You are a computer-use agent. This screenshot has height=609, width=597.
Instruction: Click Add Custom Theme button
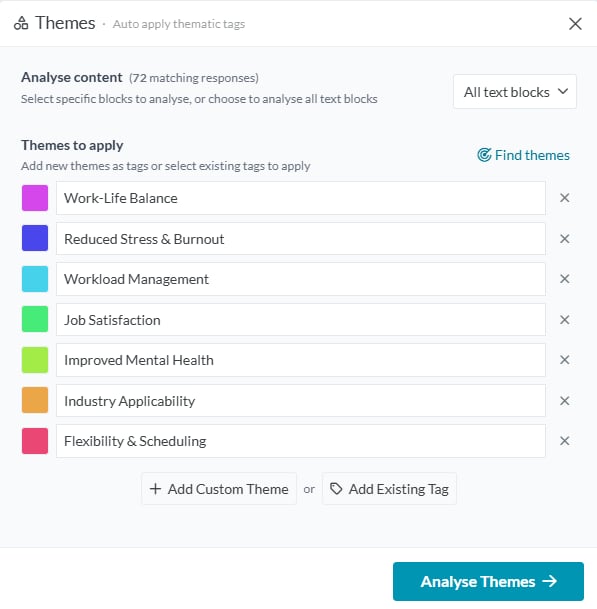[219, 489]
